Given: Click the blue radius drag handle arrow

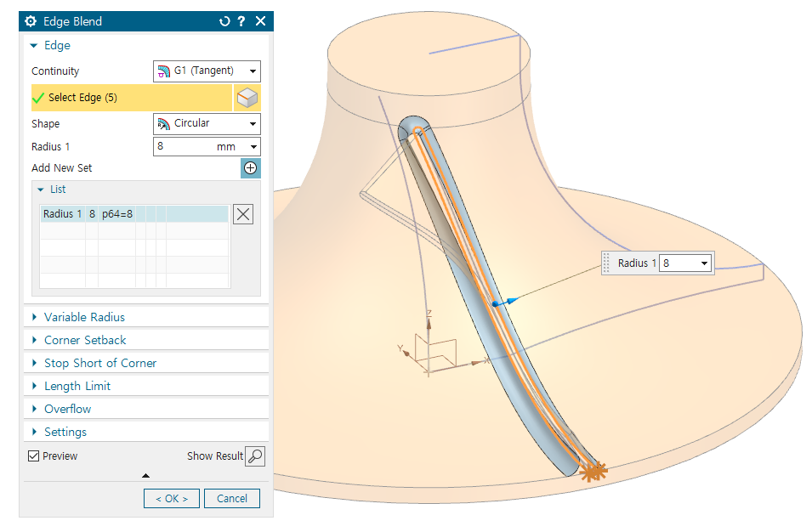Looking at the screenshot, I should [510, 301].
